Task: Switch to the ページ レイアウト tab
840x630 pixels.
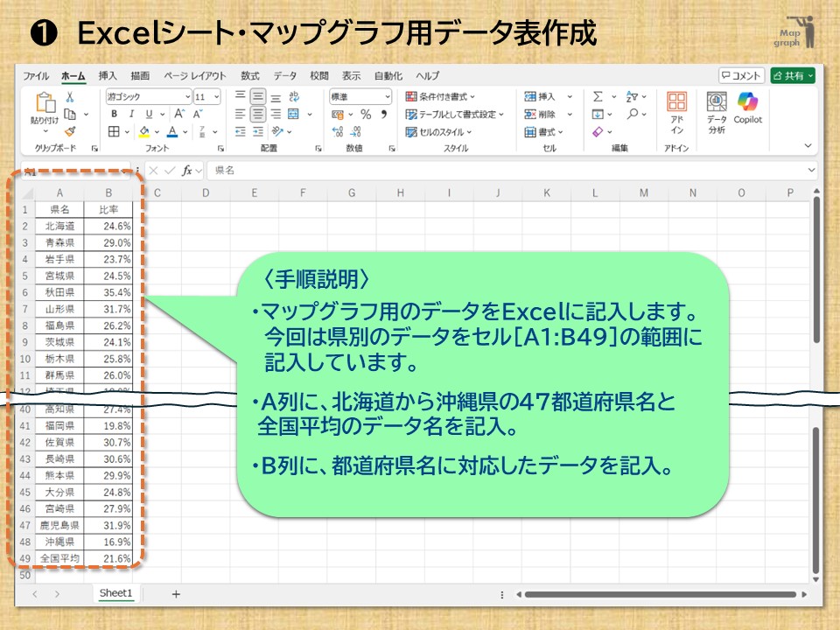Action: pos(194,76)
